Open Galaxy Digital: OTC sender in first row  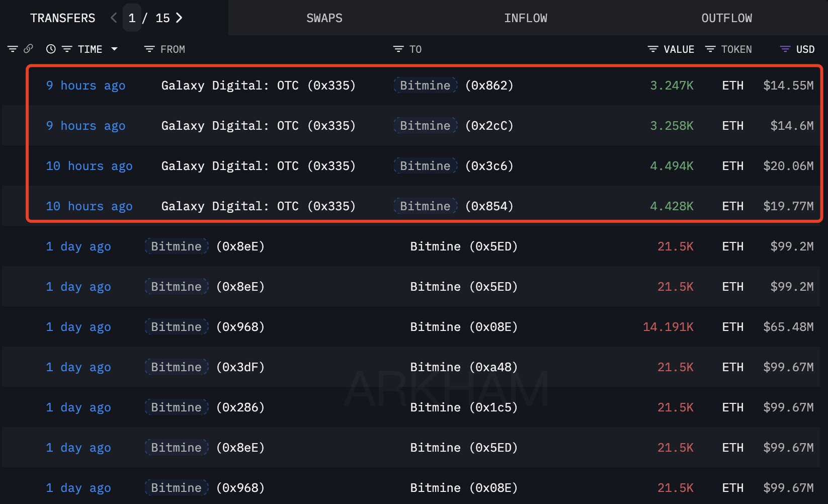[x=258, y=86]
